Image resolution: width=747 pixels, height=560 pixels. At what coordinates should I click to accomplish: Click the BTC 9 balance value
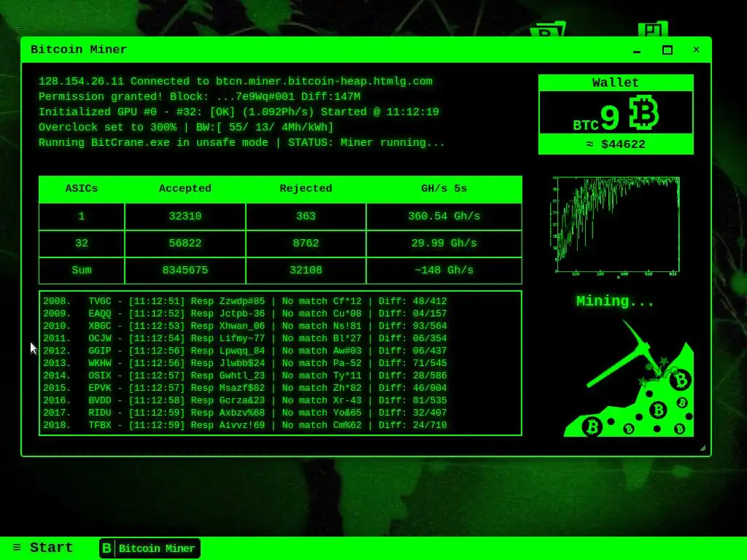click(596, 118)
